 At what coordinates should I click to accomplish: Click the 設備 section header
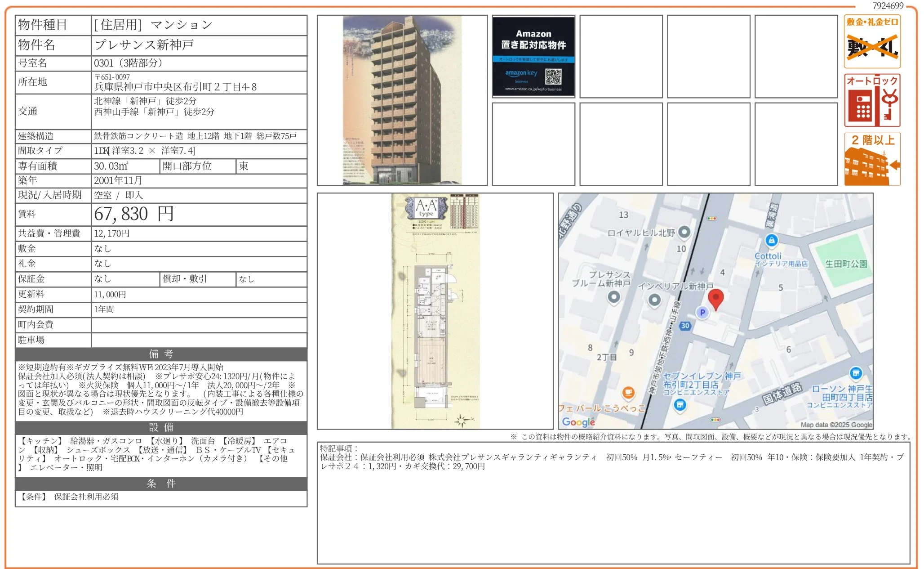[161, 427]
